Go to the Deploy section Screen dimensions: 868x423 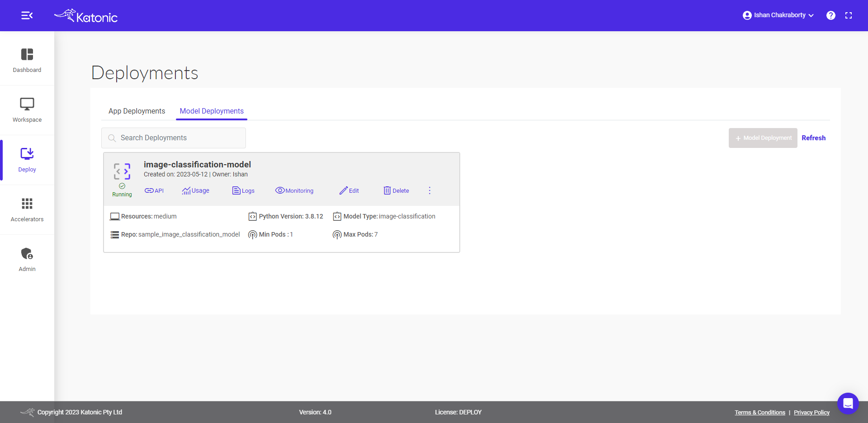tap(27, 160)
